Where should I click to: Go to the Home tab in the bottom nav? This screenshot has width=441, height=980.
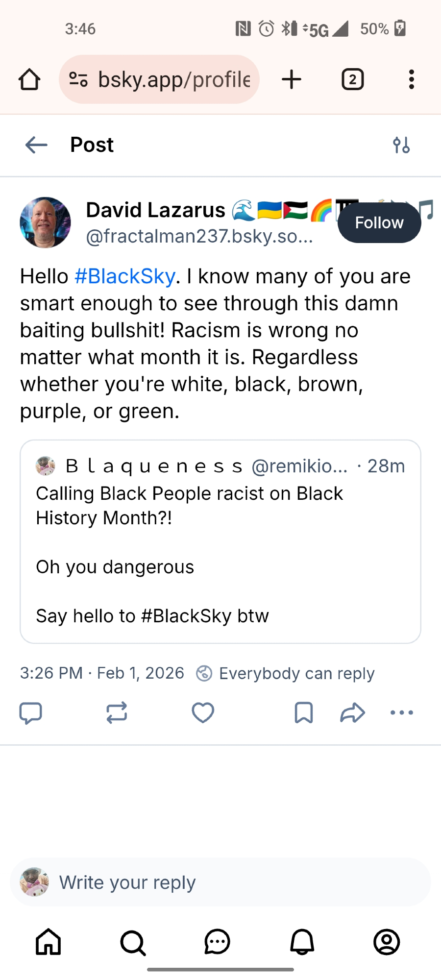pos(49,942)
